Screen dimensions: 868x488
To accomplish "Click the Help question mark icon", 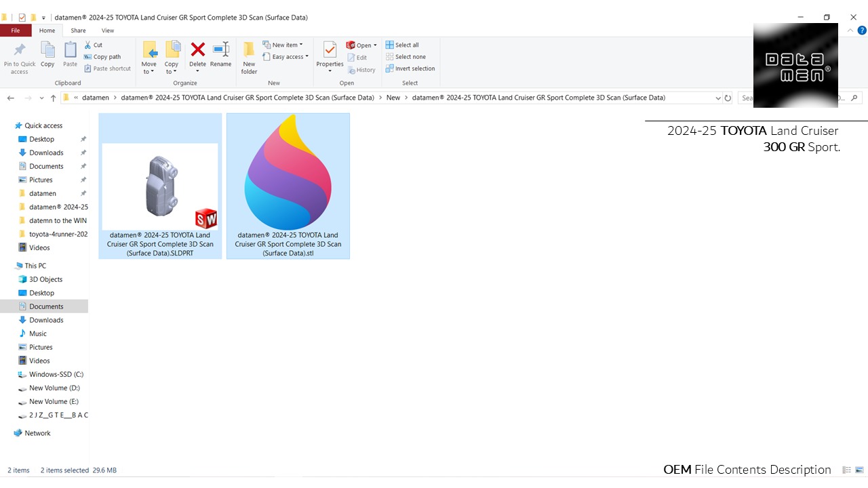I will tap(862, 30).
